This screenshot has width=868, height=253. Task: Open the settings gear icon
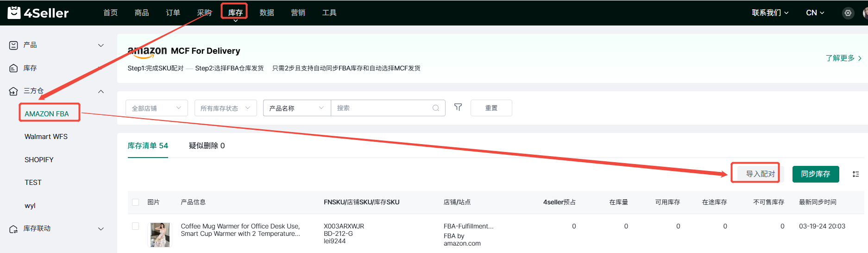point(848,13)
